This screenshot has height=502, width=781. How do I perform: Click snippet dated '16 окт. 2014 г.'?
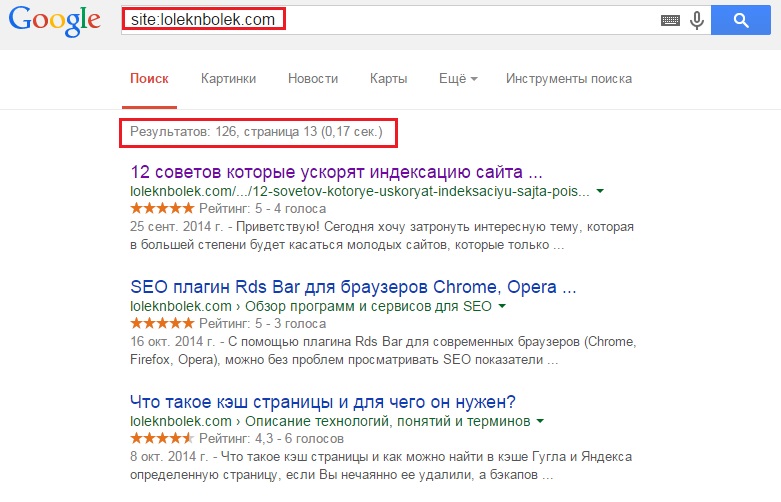(x=383, y=351)
